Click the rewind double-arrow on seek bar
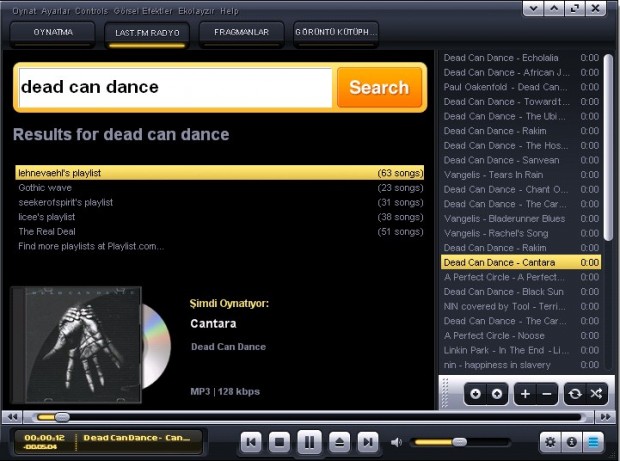620x461 pixels. point(12,417)
